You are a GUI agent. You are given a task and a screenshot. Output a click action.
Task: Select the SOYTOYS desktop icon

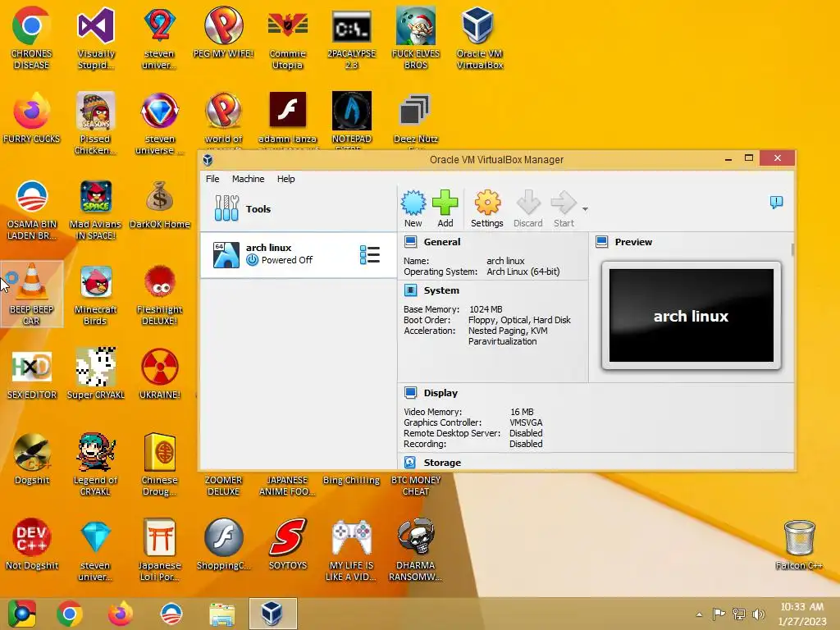click(288, 544)
